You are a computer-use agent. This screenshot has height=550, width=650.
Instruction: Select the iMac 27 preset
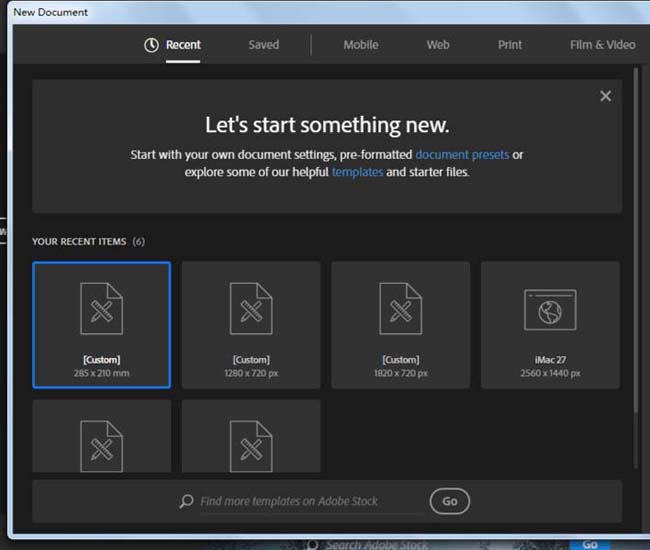pos(550,325)
